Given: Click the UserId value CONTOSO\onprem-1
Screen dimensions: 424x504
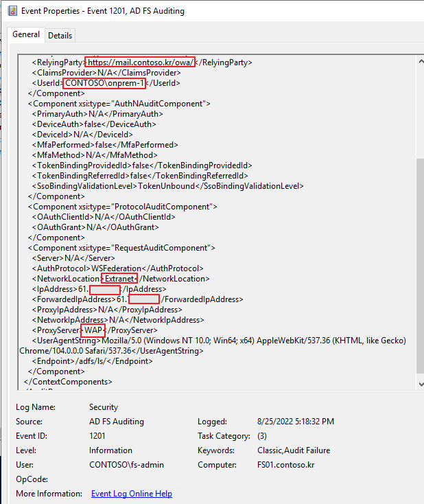Looking at the screenshot, I should tap(104, 83).
